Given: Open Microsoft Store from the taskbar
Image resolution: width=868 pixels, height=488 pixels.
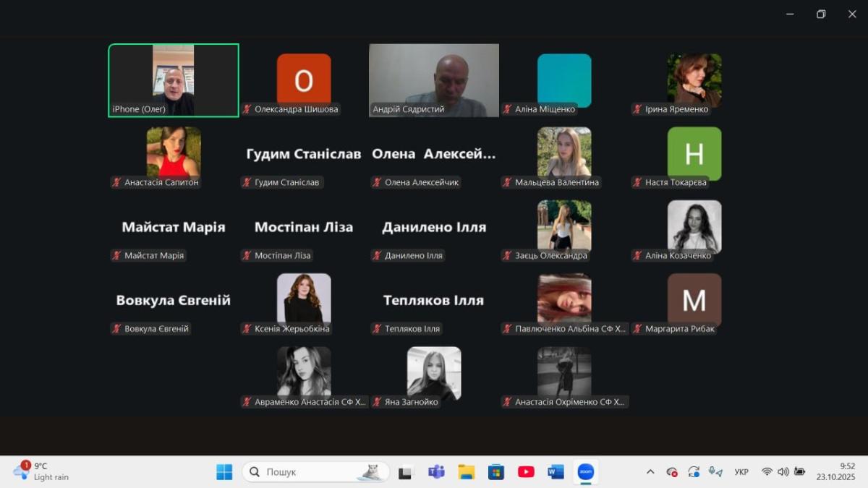Looking at the screenshot, I should pos(496,472).
